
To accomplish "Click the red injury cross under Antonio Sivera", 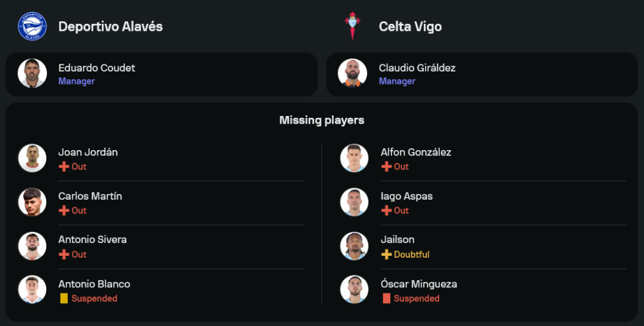I will (x=64, y=254).
